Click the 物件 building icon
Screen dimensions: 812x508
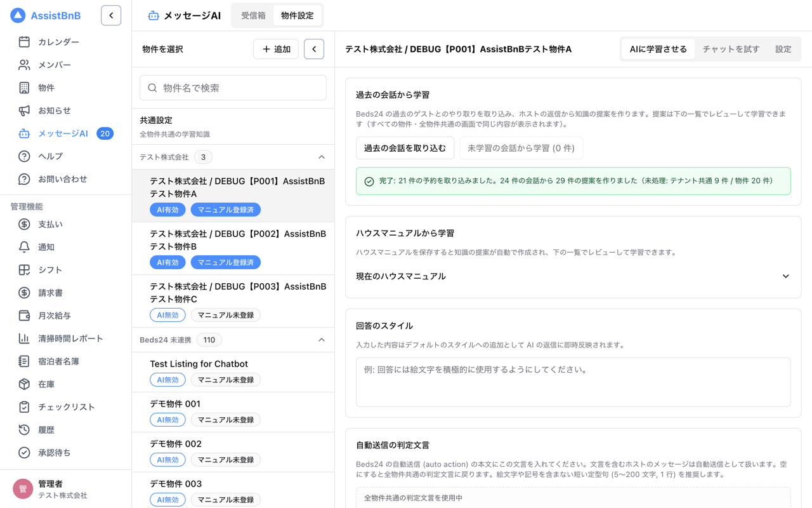click(x=24, y=88)
